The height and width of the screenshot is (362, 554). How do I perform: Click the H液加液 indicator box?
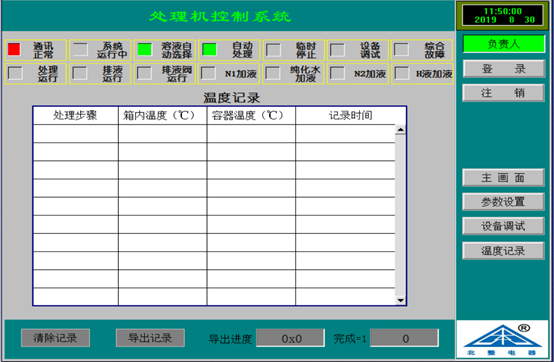pos(402,73)
